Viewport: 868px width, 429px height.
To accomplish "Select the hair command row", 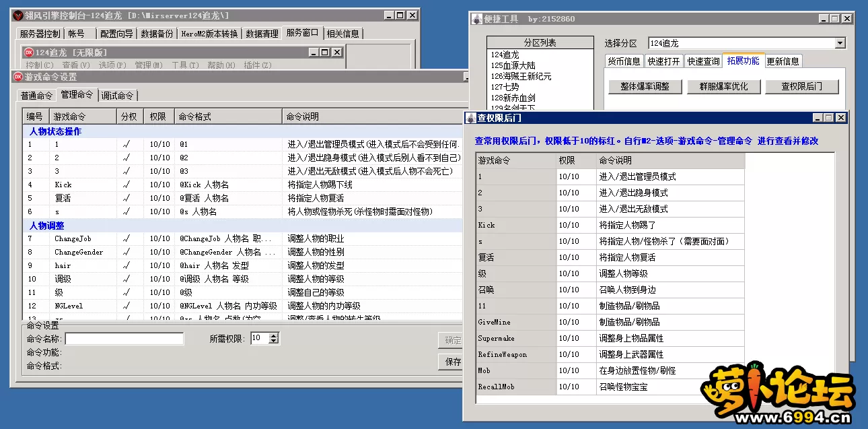I will coord(244,265).
